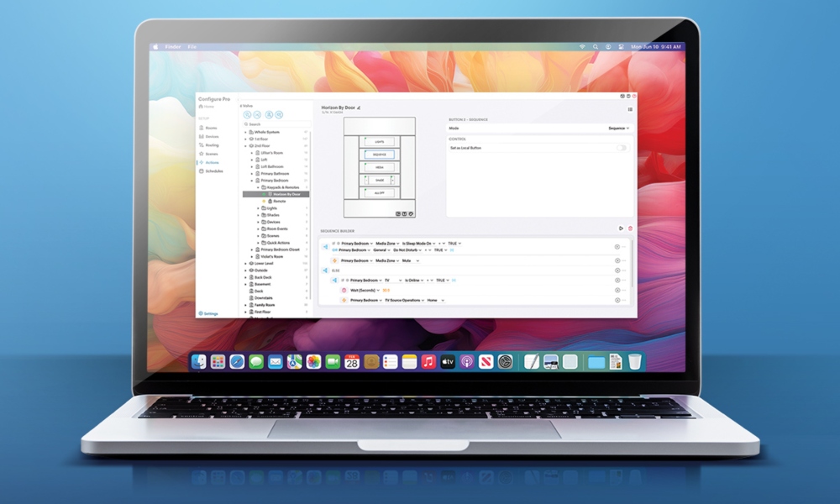
Task: Click first icon at keypad bottom right
Action: pyautogui.click(x=398, y=213)
